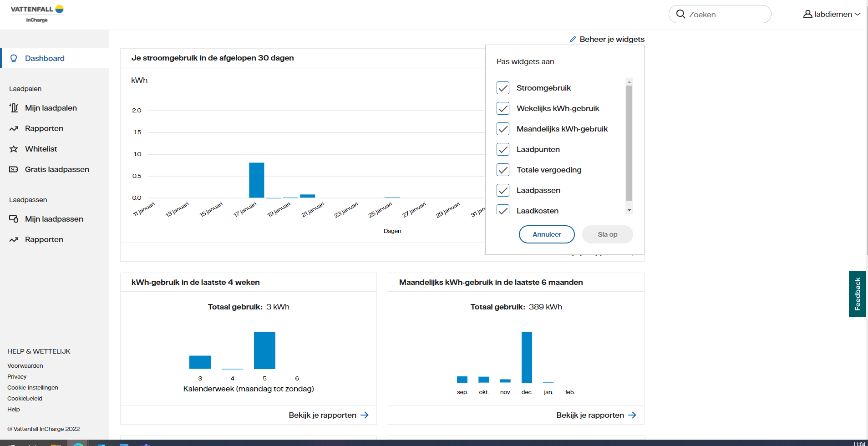Click the Whitelist star icon

(x=13, y=149)
